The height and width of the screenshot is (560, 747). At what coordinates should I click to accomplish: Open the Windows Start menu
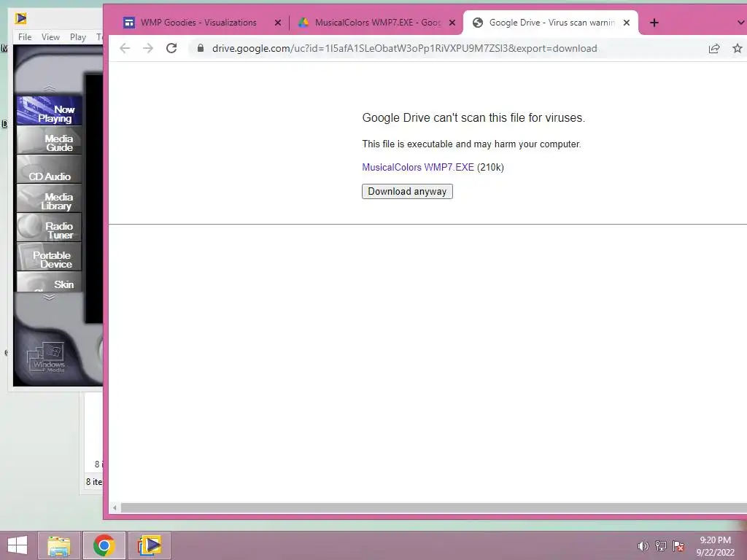(18, 545)
